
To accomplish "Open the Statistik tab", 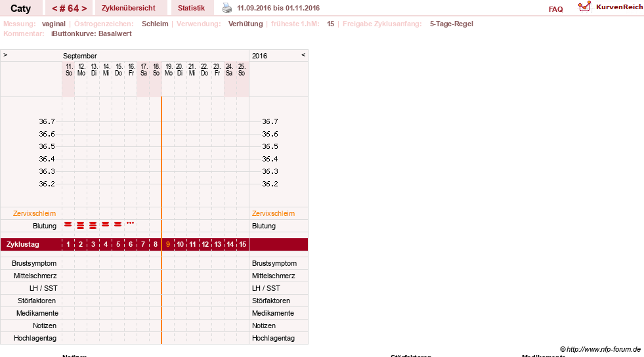I will pos(192,8).
